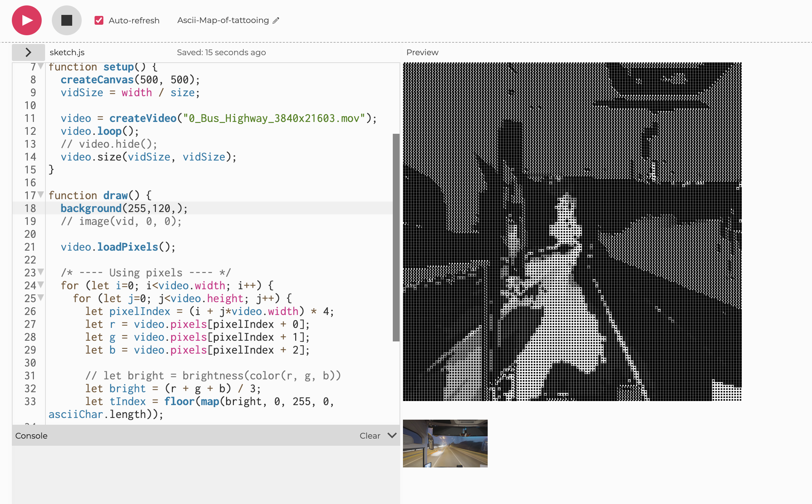Click line number 11 in the gutter

pyautogui.click(x=30, y=119)
